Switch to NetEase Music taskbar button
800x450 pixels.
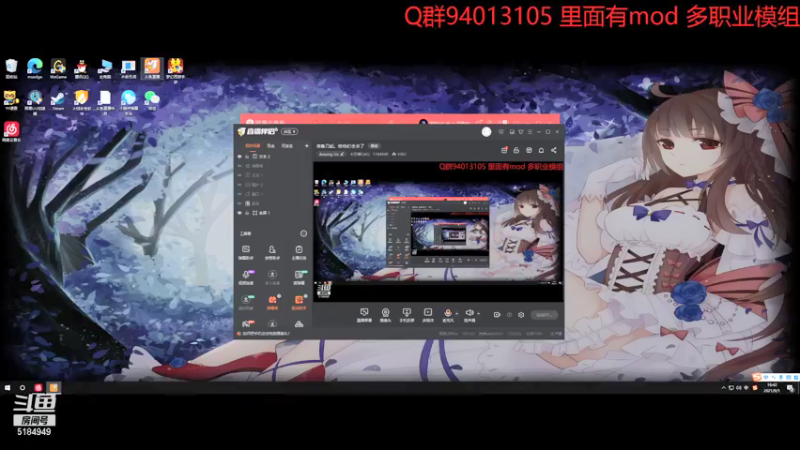click(38, 388)
